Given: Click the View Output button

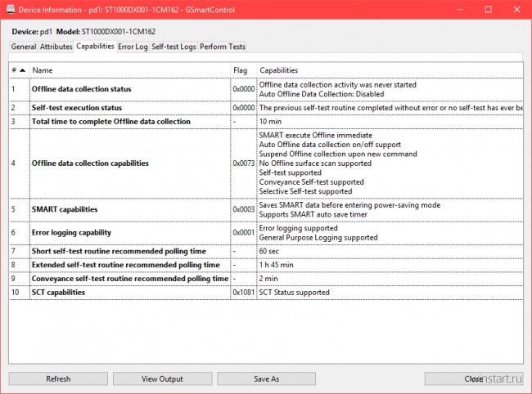Looking at the screenshot, I should 162,379.
